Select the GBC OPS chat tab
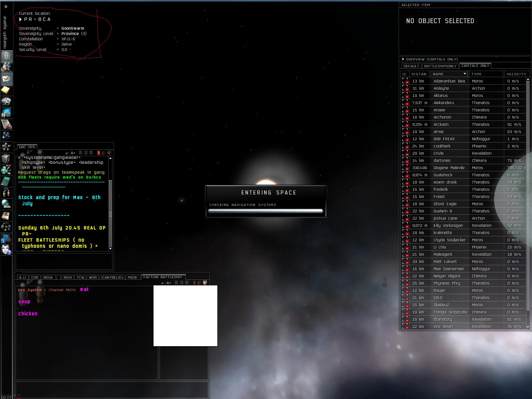Image resolution: width=532 pixels, height=399 pixels. [x=27, y=147]
